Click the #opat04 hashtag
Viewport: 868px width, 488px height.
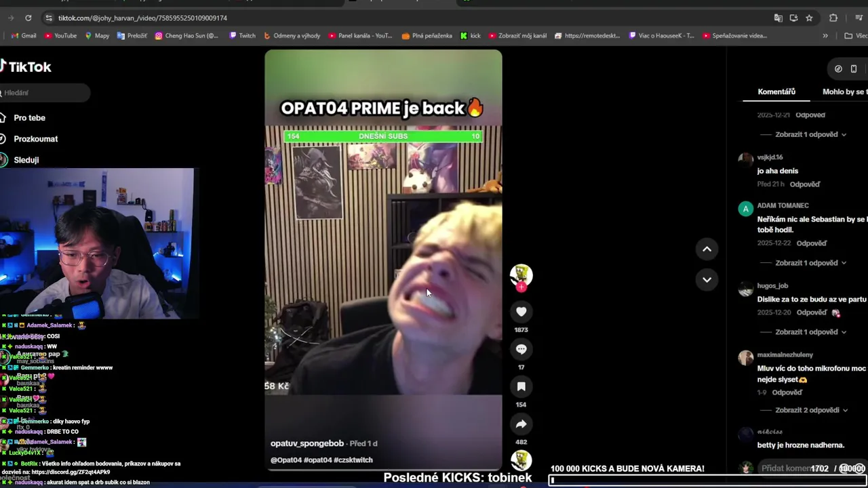point(318,460)
